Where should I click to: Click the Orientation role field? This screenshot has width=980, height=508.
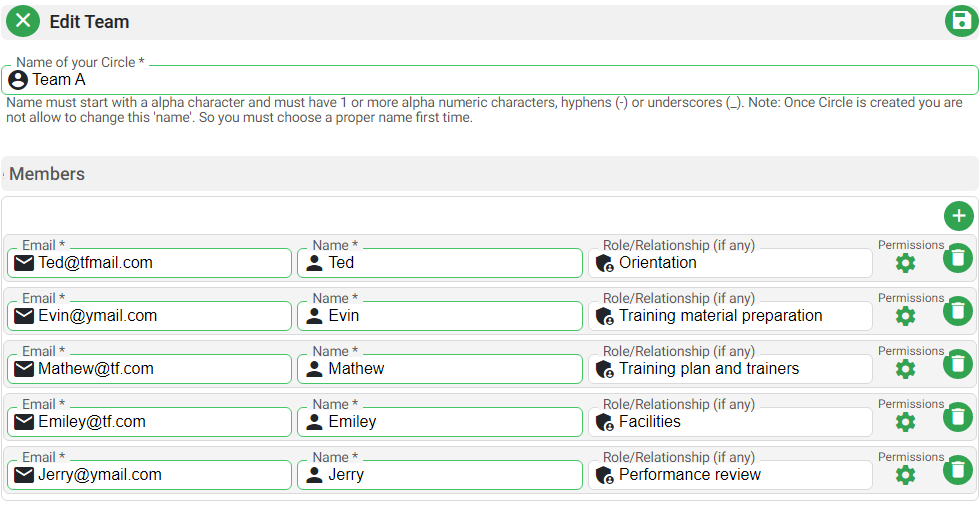(x=740, y=263)
